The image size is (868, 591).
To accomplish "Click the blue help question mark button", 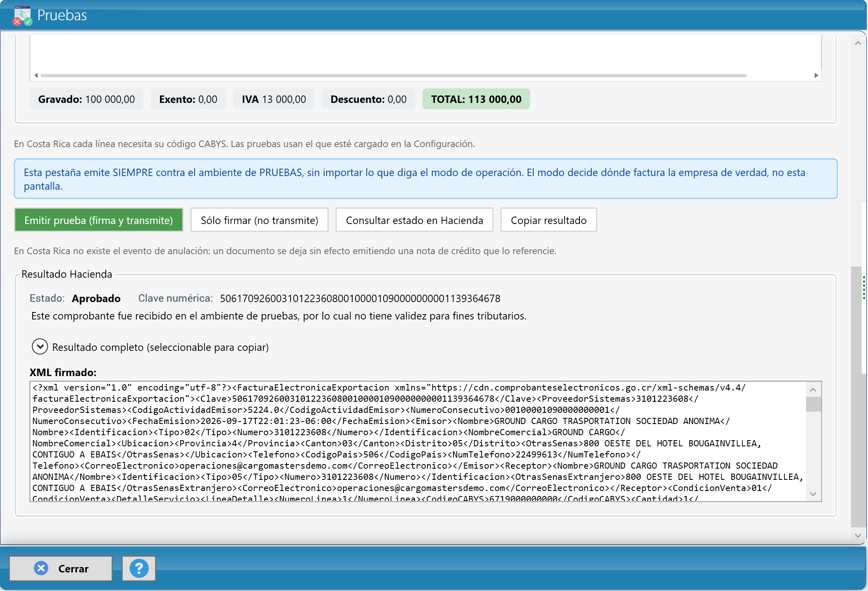I will (139, 569).
